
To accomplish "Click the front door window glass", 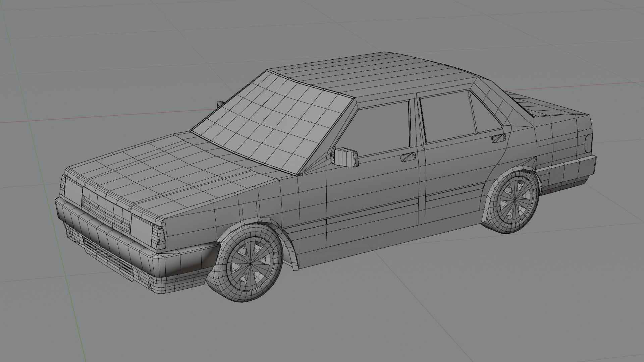I will (376, 129).
